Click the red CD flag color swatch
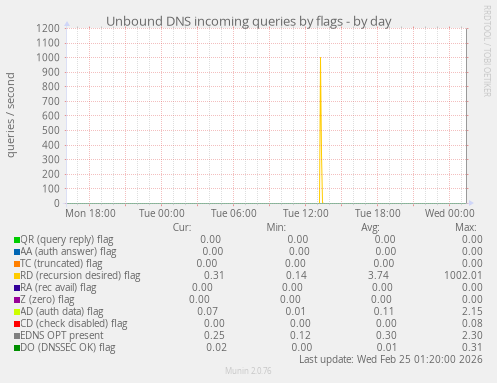Screen dimensions: 497x383 click(17, 324)
